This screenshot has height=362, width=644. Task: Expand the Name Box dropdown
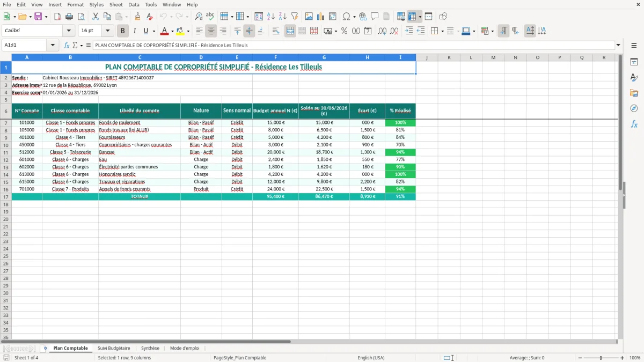(53, 45)
